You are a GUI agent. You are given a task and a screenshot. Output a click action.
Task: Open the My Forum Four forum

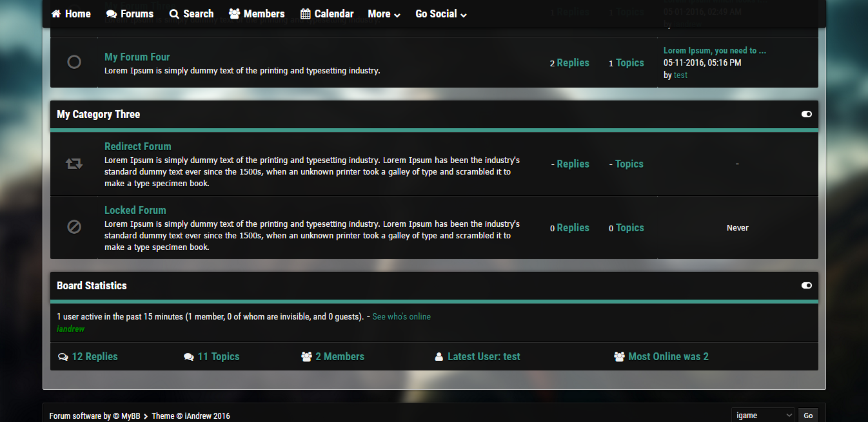tap(137, 57)
